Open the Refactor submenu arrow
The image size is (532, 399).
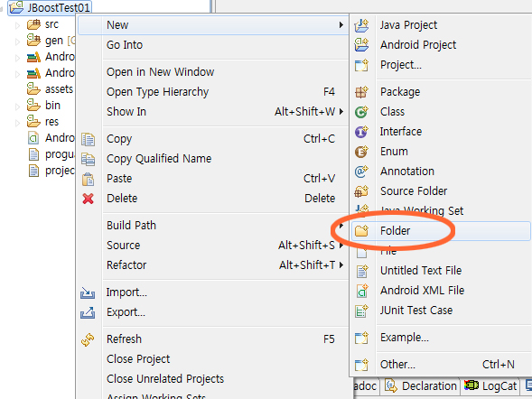pos(341,264)
